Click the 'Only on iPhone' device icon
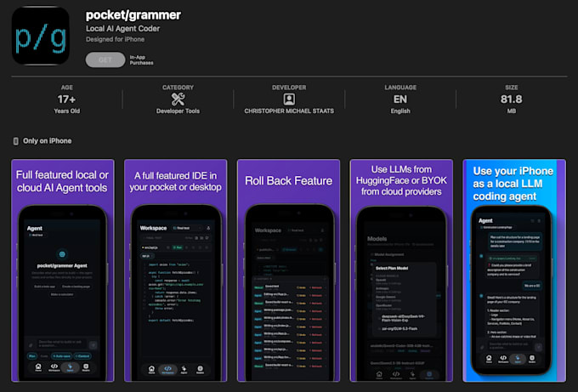Viewport: 578px width, 392px height. [16, 141]
